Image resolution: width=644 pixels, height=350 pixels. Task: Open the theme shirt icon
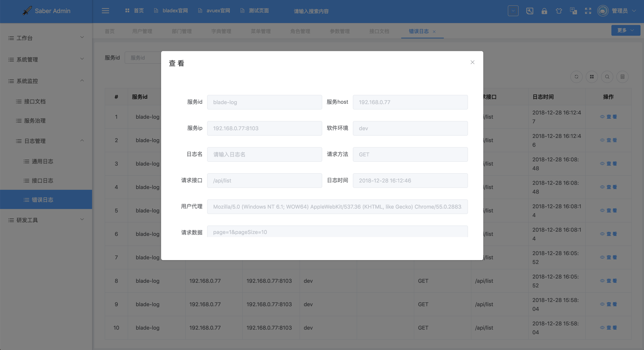pos(559,11)
